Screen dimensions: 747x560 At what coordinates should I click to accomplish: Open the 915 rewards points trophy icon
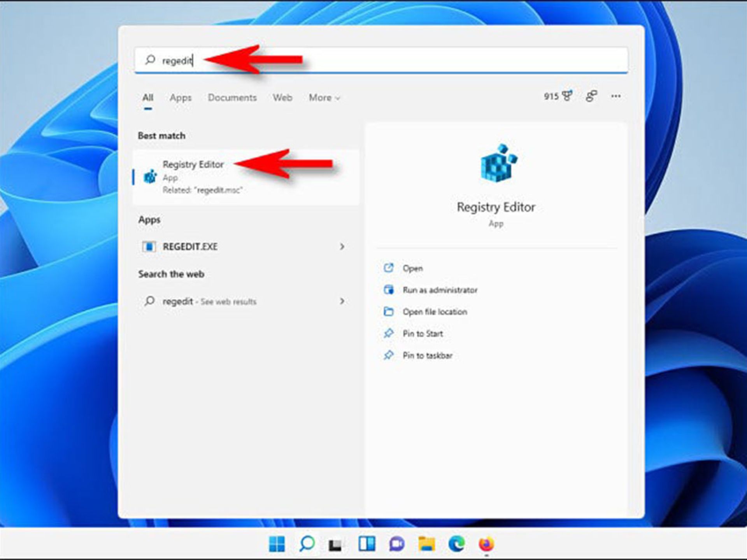pyautogui.click(x=558, y=96)
